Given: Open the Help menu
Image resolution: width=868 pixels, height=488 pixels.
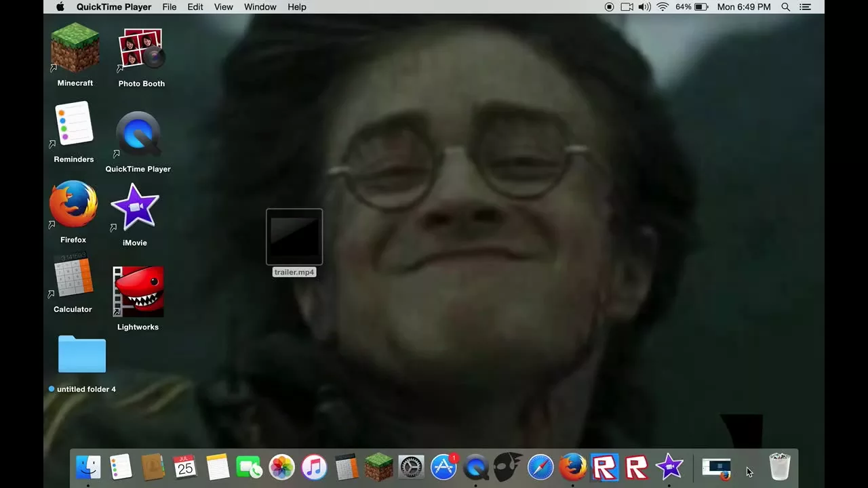Looking at the screenshot, I should [297, 7].
